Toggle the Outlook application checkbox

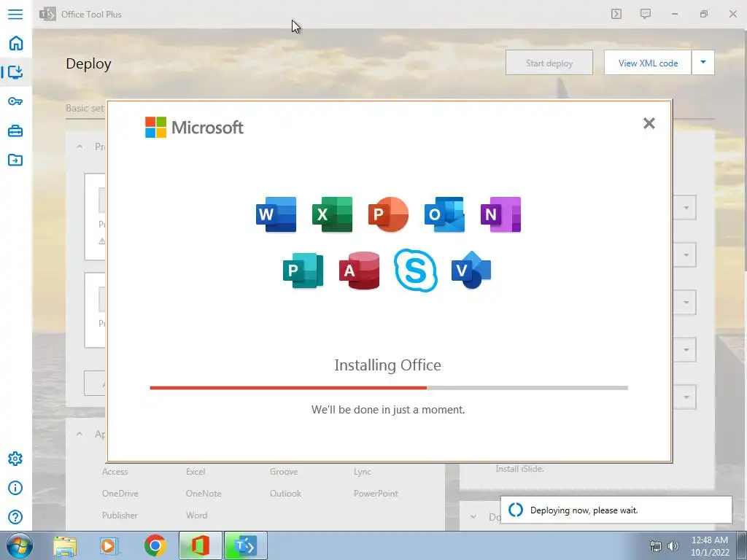[285, 494]
